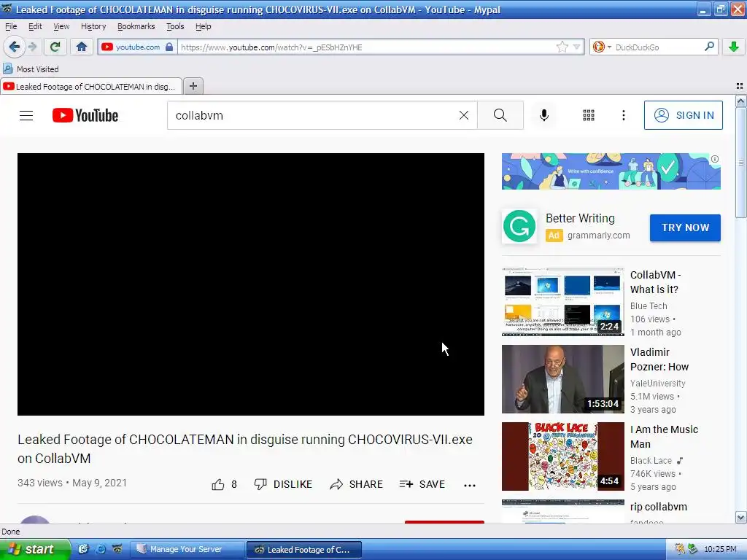747x560 pixels.
Task: Open the downloads green arrow icon
Action: 734,47
